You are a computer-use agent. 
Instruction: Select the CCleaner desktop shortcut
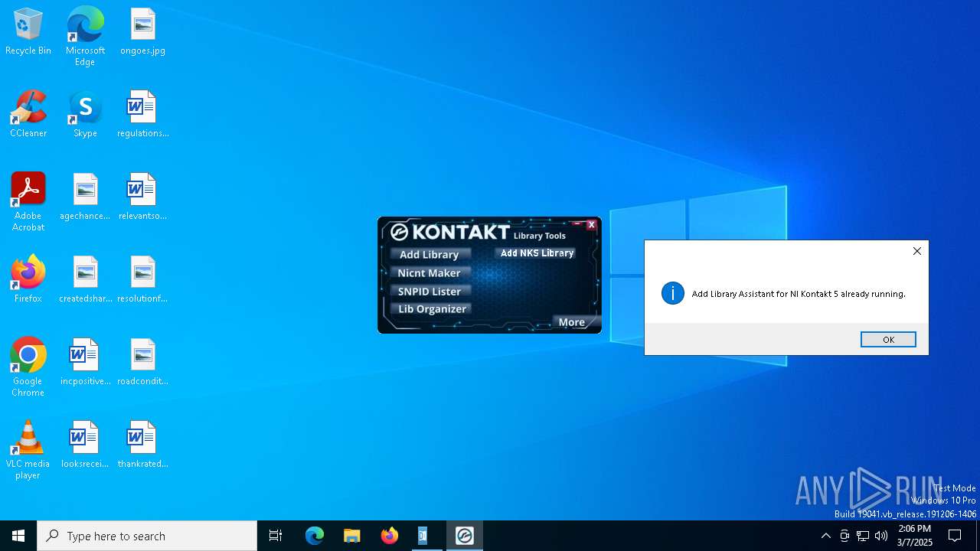click(28, 115)
